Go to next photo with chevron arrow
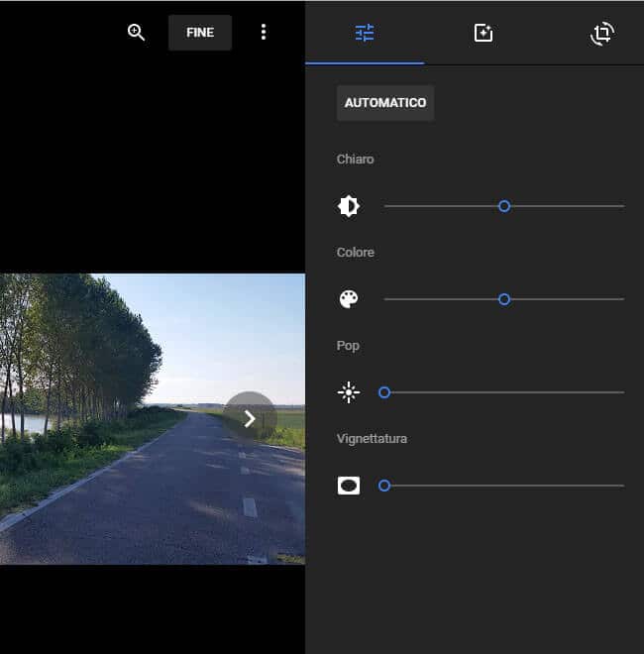The width and height of the screenshot is (644, 654). point(250,419)
